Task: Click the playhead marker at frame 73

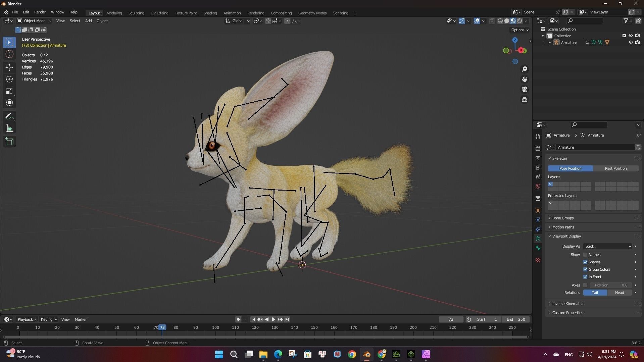Action: 162,327
